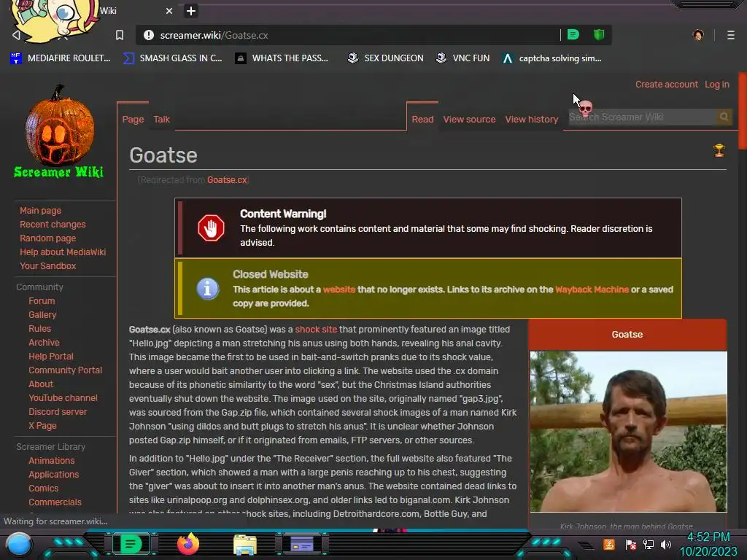Screen dimensions: 747x560
Task: Open the VNC FUN bookmark
Action: click(463, 58)
